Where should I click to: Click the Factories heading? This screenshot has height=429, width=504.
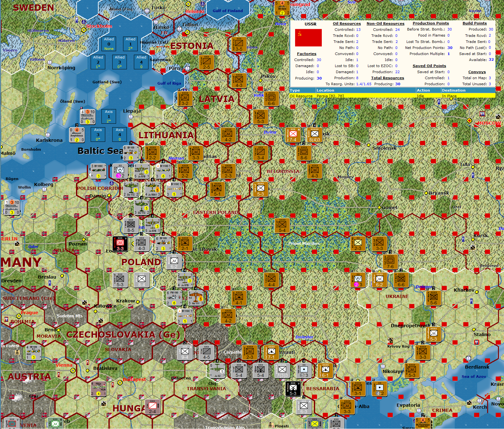point(307,54)
